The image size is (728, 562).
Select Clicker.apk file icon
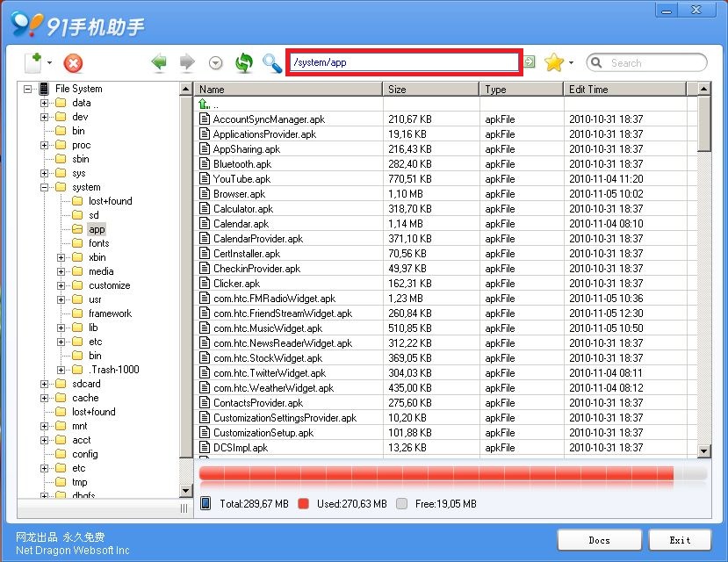[x=205, y=283]
